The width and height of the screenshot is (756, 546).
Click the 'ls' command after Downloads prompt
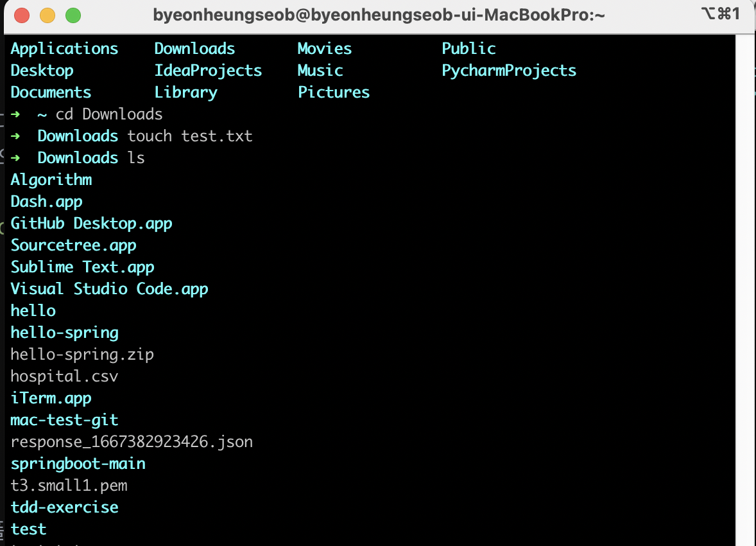136,158
